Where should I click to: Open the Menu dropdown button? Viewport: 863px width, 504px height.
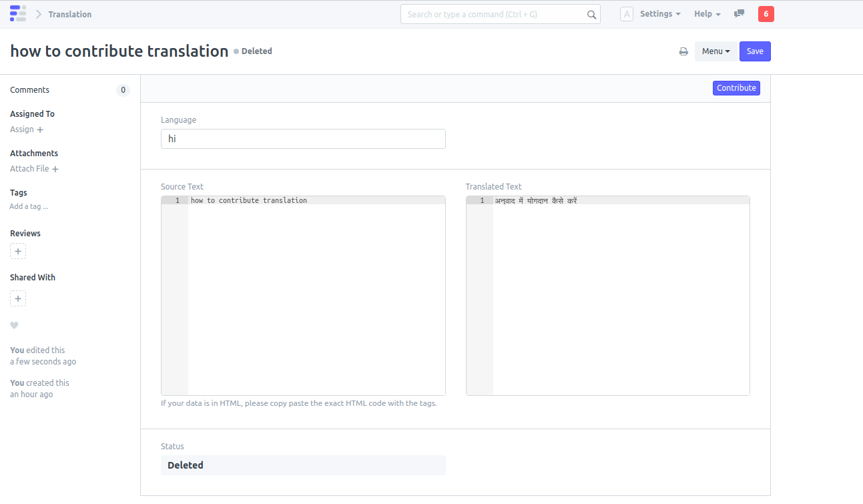[x=715, y=51]
